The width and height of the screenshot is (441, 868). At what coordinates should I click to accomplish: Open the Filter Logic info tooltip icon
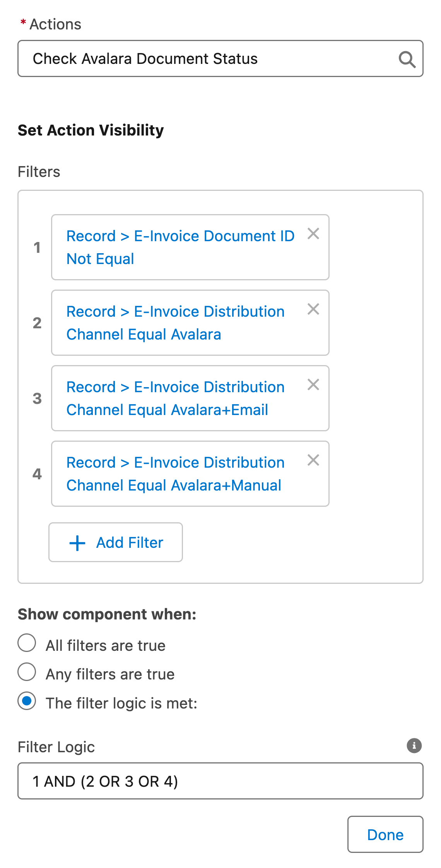[414, 745]
